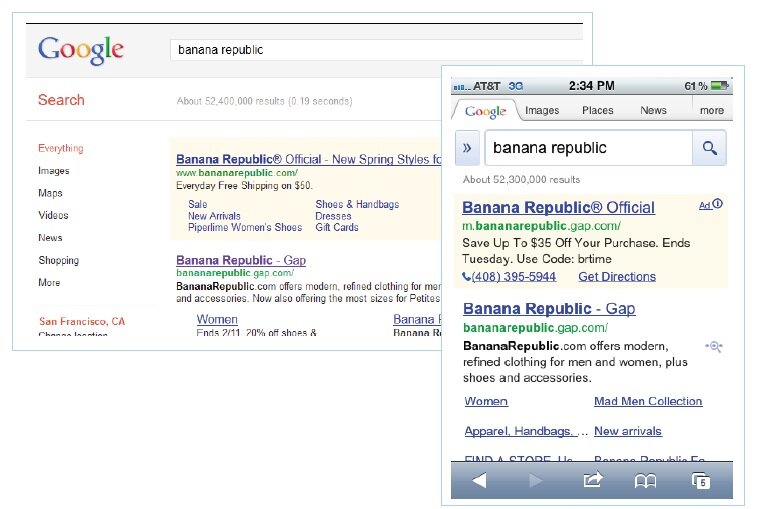
Task: Open the tabs switcher icon on mobile
Action: (701, 481)
